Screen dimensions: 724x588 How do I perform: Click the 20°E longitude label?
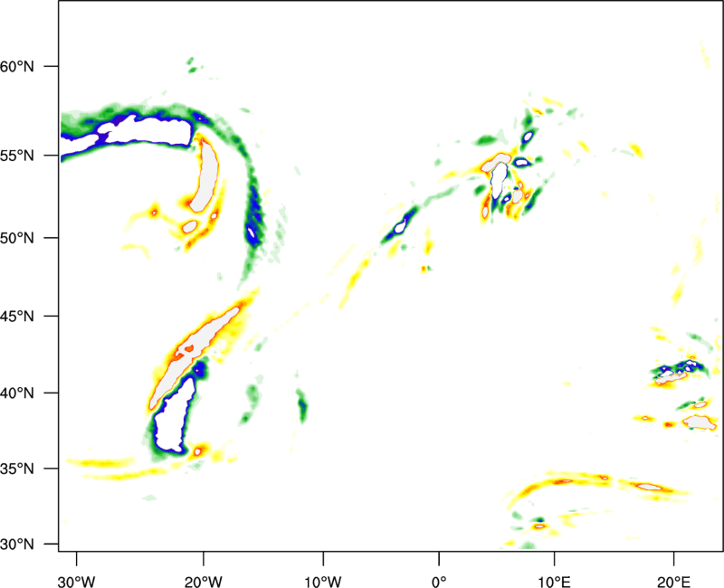pyautogui.click(x=673, y=582)
